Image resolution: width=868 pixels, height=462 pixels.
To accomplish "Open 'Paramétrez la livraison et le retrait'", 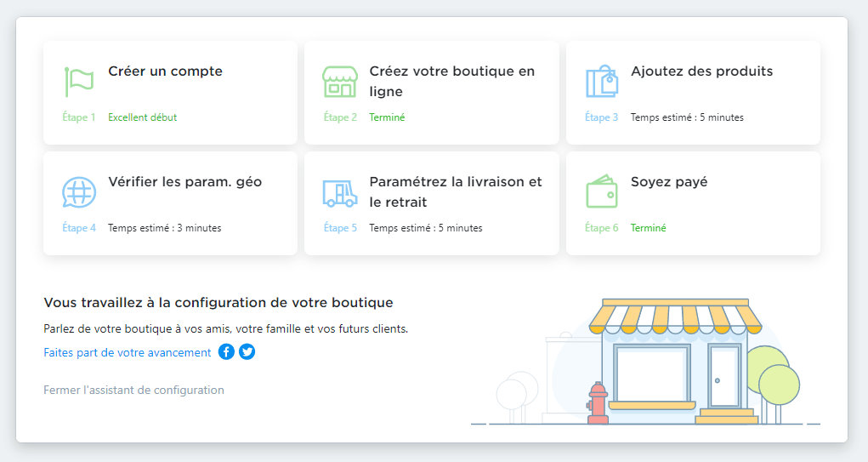I will [x=456, y=191].
